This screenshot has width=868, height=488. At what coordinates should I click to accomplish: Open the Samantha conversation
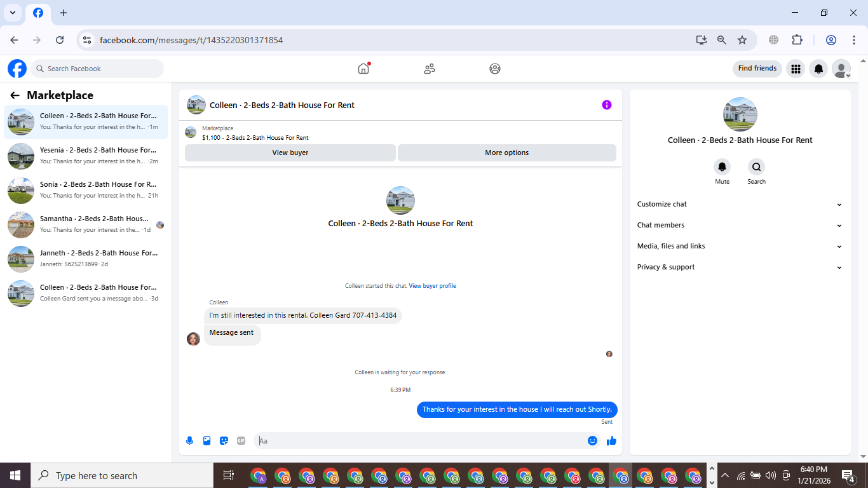point(86,224)
